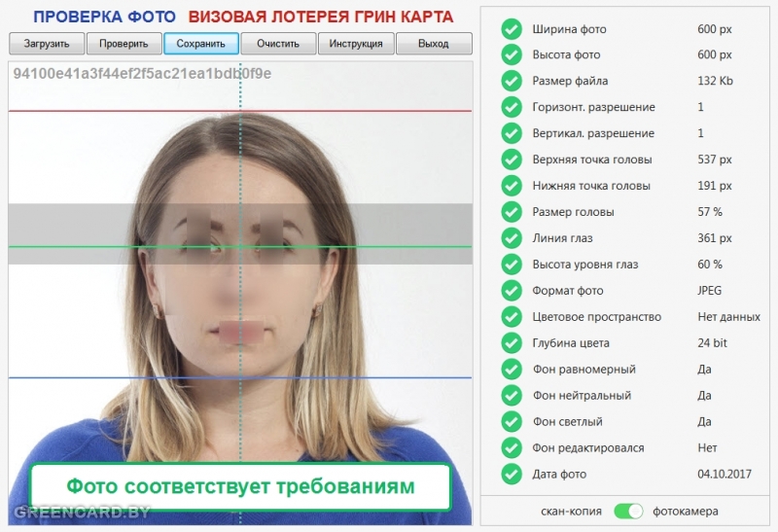The width and height of the screenshot is (778, 532).
Task: Click the 'Ширина фото' label
Action: pos(570,29)
